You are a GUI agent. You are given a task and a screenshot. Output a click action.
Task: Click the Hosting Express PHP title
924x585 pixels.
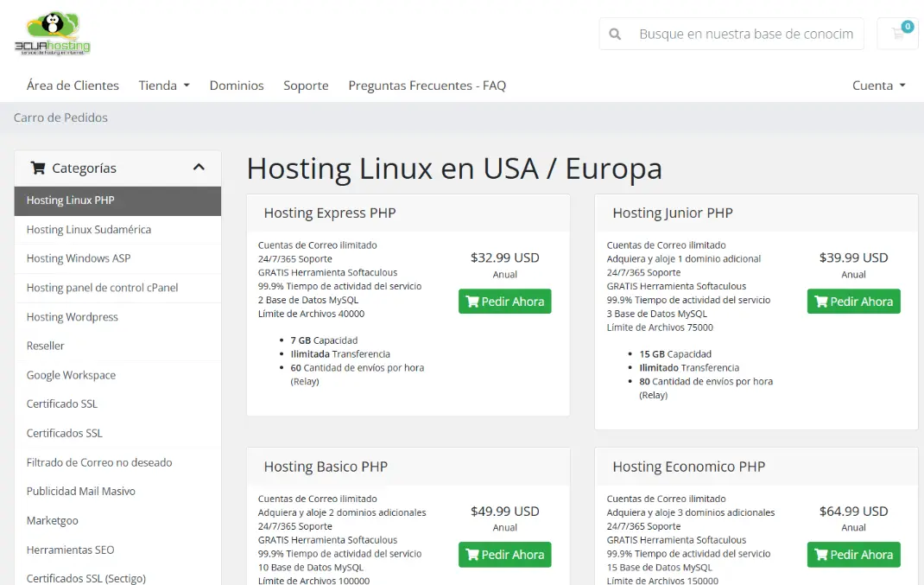tap(329, 213)
